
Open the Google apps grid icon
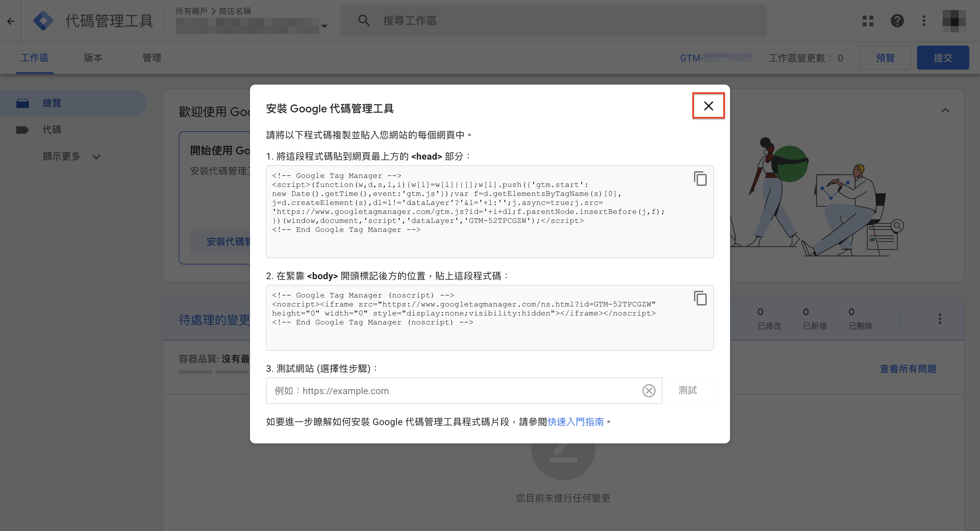[x=868, y=21]
